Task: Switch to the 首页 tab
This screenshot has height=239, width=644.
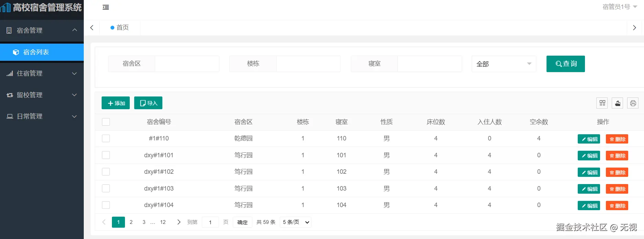Action: point(120,27)
